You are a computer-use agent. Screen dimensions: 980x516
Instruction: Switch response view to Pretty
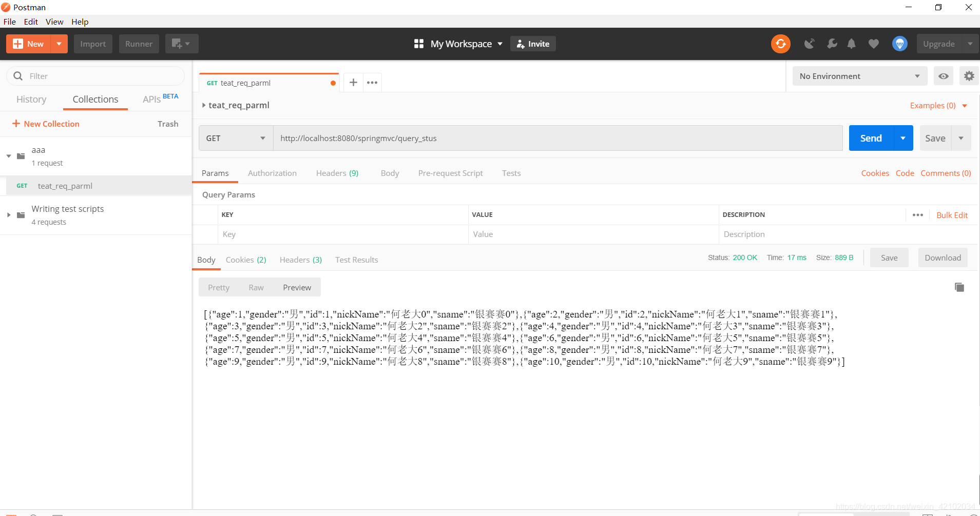click(219, 287)
